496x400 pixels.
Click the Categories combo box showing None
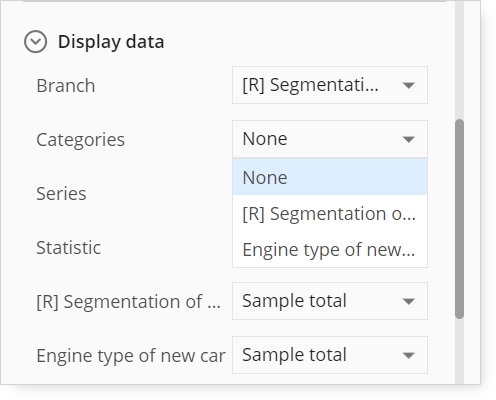pos(330,139)
